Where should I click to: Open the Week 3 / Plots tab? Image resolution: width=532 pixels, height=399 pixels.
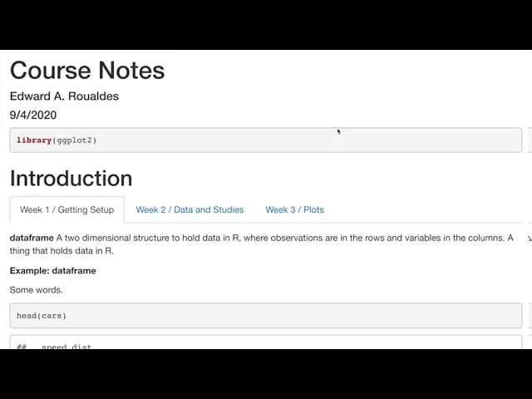pos(294,209)
